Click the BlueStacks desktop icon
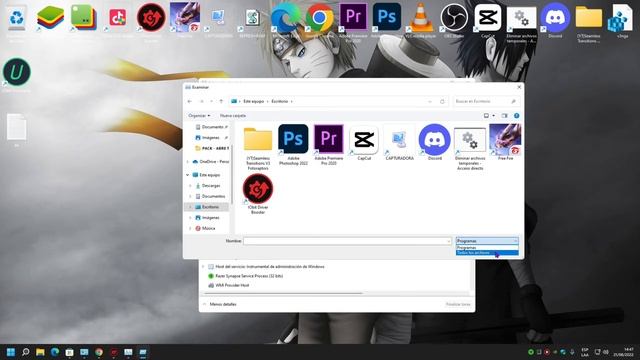Image resolution: width=640 pixels, height=360 pixels. pos(50,18)
